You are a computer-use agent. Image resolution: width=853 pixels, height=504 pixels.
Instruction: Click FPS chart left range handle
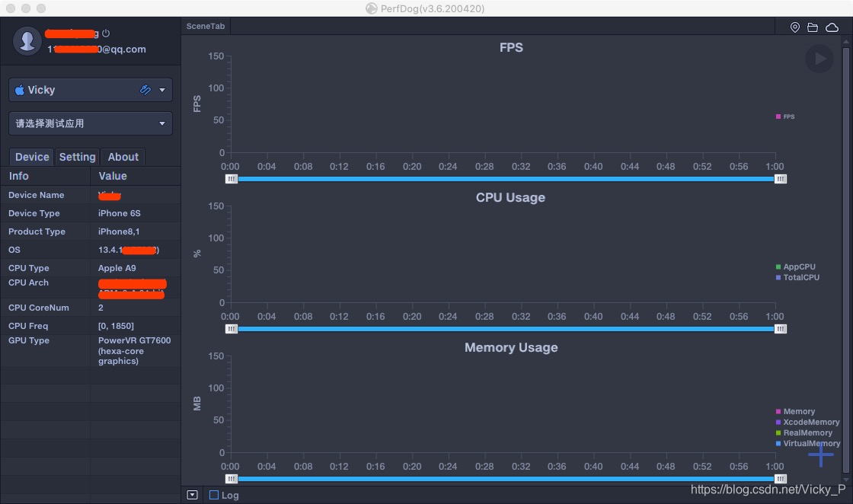pos(232,179)
